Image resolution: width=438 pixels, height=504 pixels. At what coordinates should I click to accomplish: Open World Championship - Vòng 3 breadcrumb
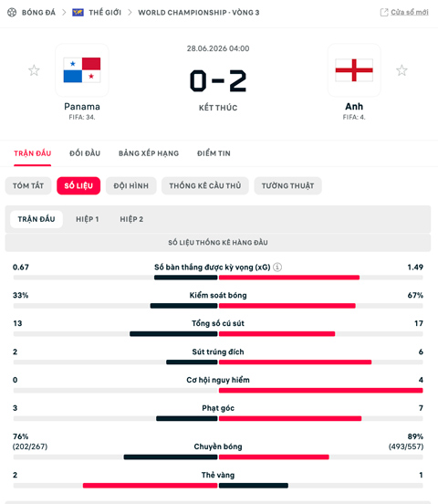[199, 13]
